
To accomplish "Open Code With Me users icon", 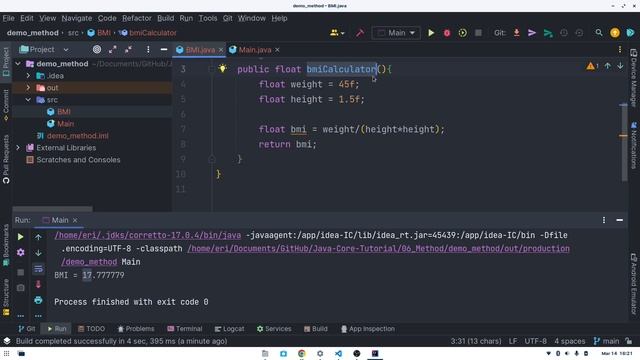I will [337, 33].
